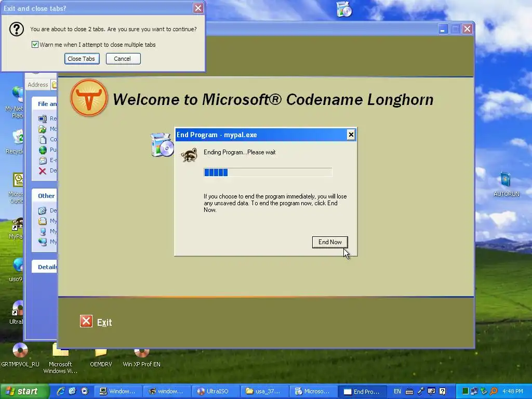Click the Show Desktop Quick Launch icon
Screen dimensions: 532x399
point(72,391)
